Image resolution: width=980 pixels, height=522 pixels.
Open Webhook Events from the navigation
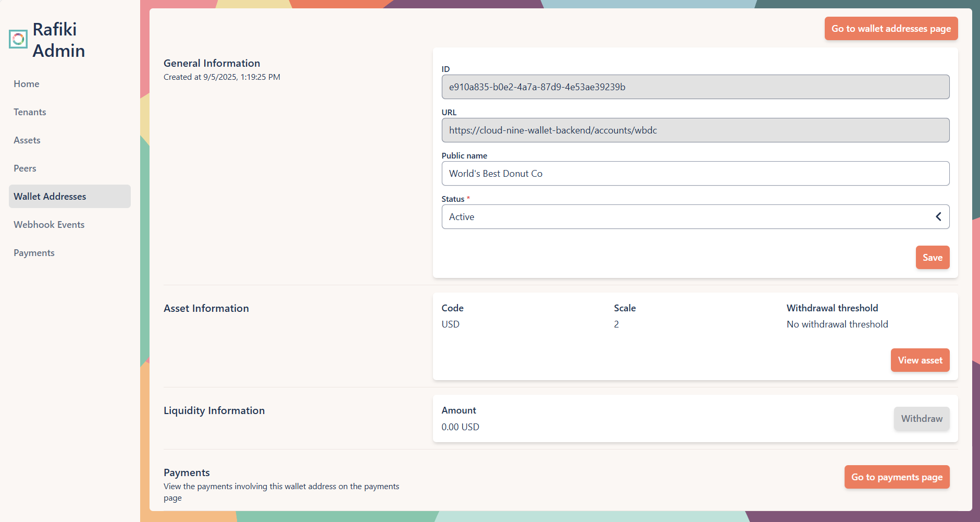[x=48, y=224]
